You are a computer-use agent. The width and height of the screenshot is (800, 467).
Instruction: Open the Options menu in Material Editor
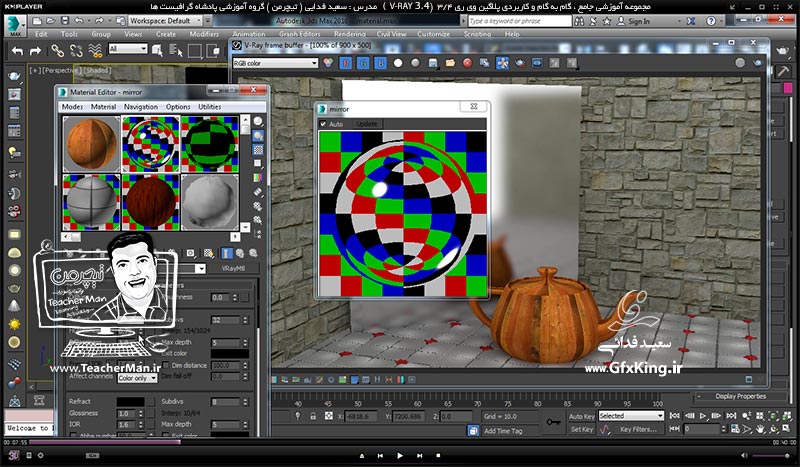coord(178,107)
